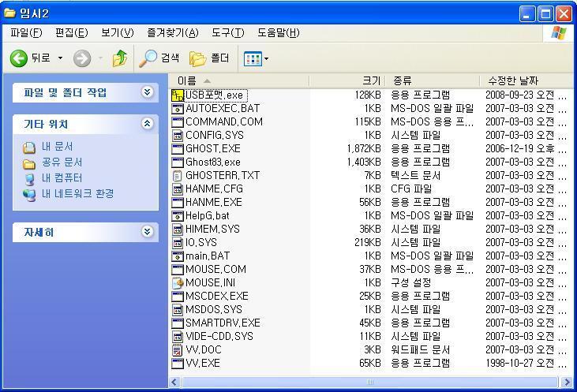
Task: Select the HIMEM.SYS file icon
Action: (178, 229)
